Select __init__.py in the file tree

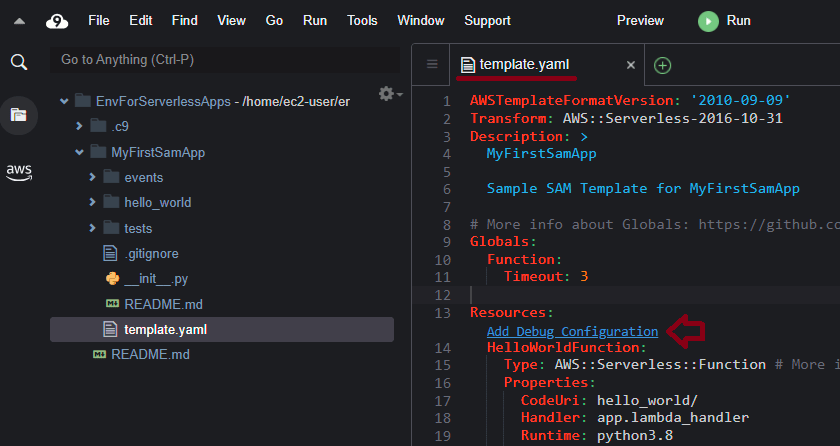[156, 278]
